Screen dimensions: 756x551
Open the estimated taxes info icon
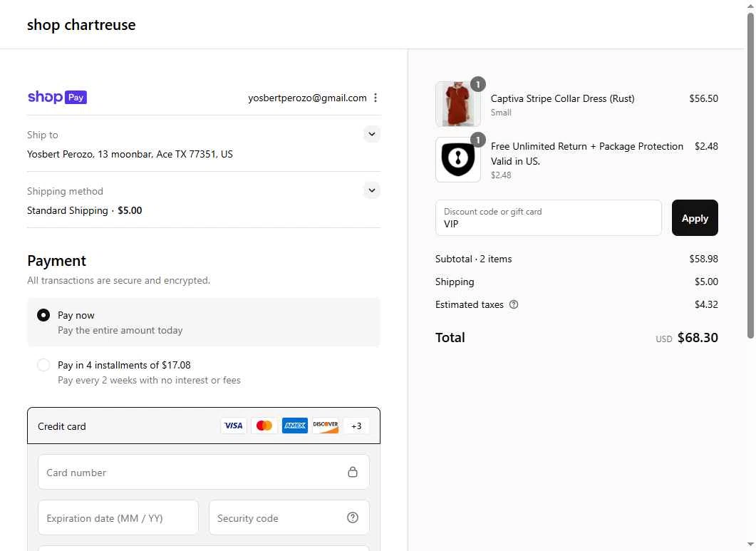pyautogui.click(x=514, y=304)
